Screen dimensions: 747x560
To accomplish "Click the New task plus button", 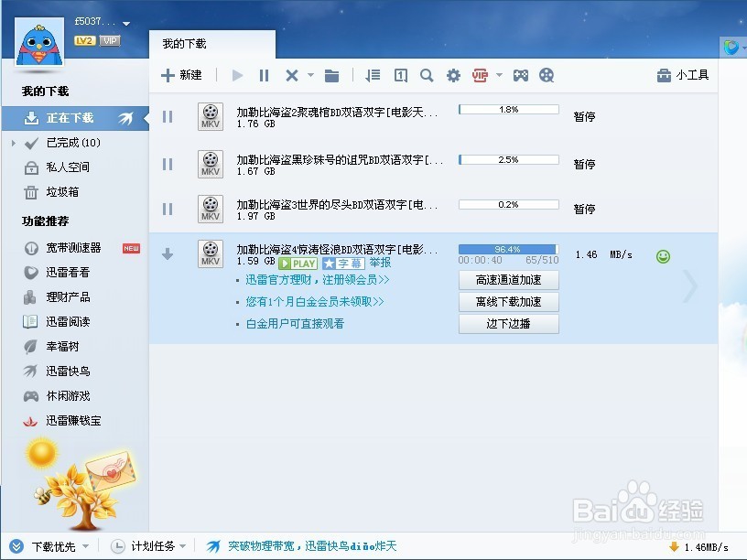I will click(x=181, y=75).
